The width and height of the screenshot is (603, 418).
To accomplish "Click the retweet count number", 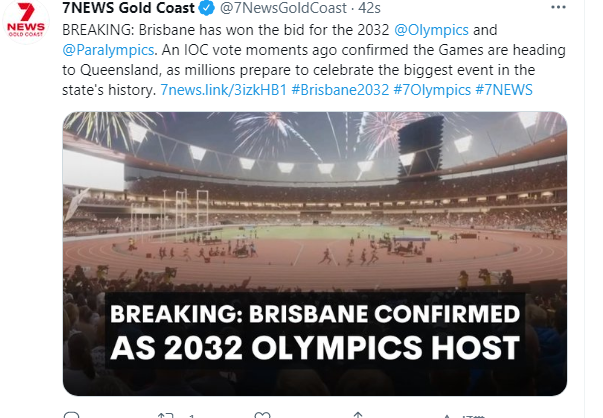I will (x=192, y=416).
